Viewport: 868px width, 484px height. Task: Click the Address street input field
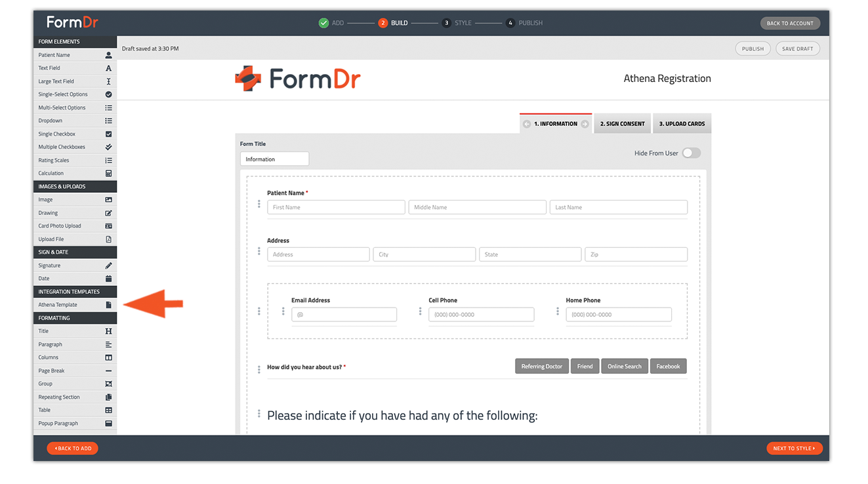pyautogui.click(x=318, y=254)
